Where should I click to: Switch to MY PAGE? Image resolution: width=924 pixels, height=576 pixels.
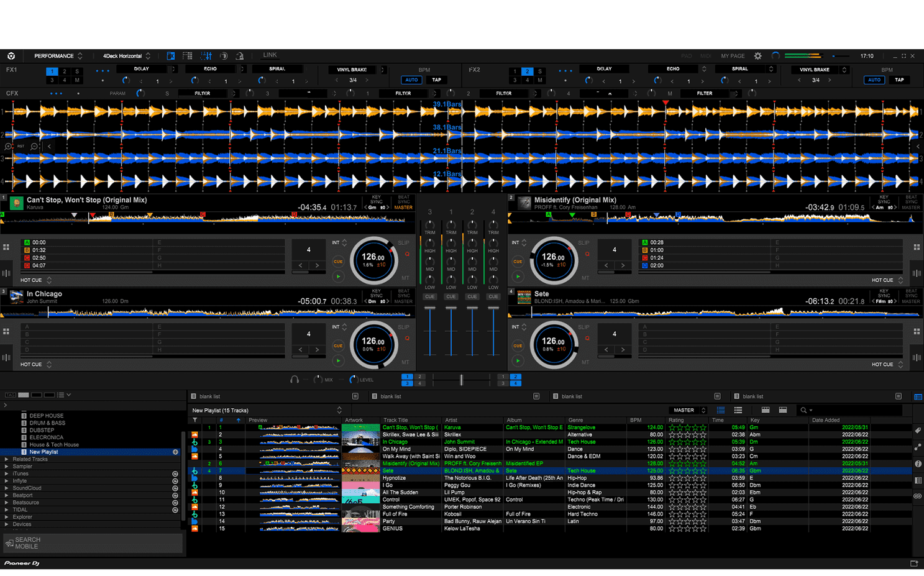point(732,55)
